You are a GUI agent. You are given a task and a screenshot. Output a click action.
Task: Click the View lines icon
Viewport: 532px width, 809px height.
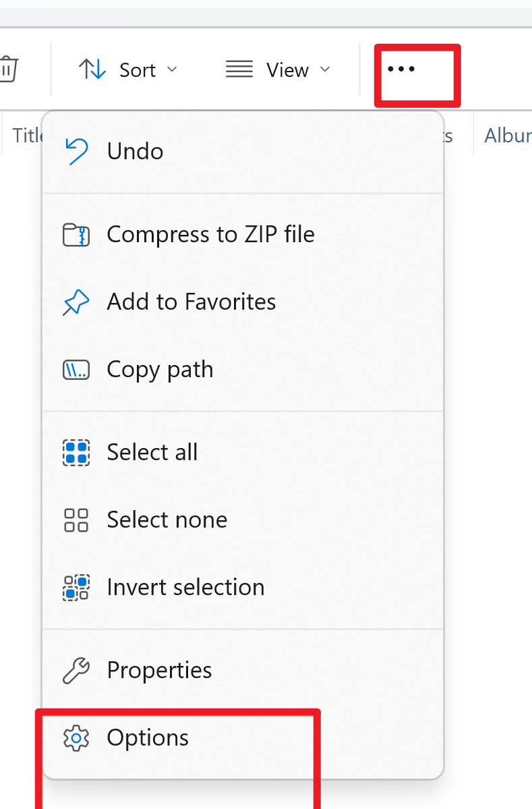(x=239, y=69)
